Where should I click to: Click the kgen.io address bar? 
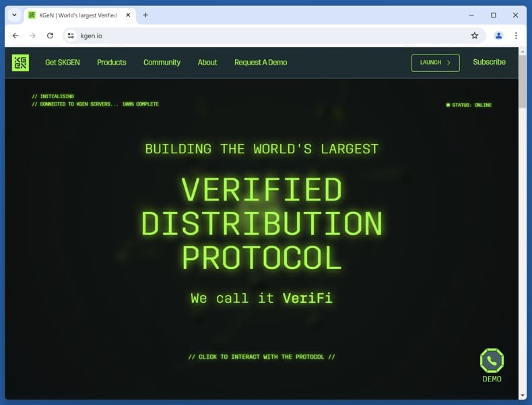coord(269,36)
